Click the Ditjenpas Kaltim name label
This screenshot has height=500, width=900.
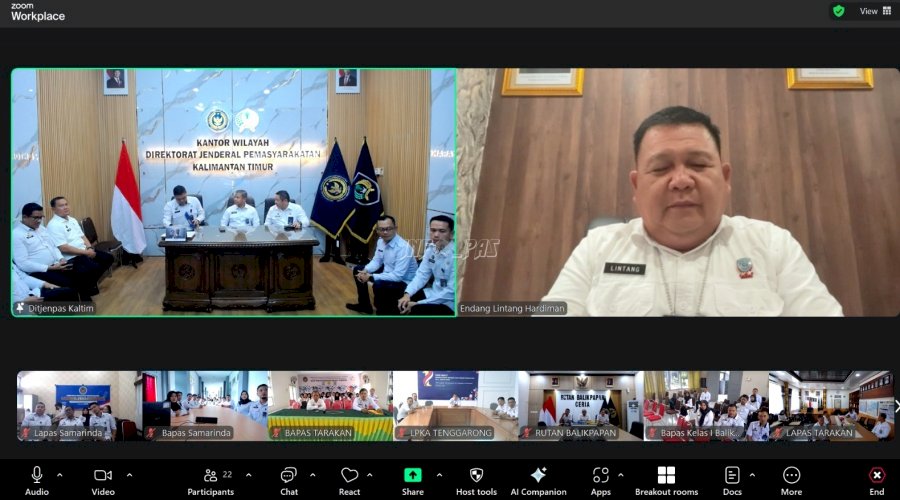tap(61, 308)
